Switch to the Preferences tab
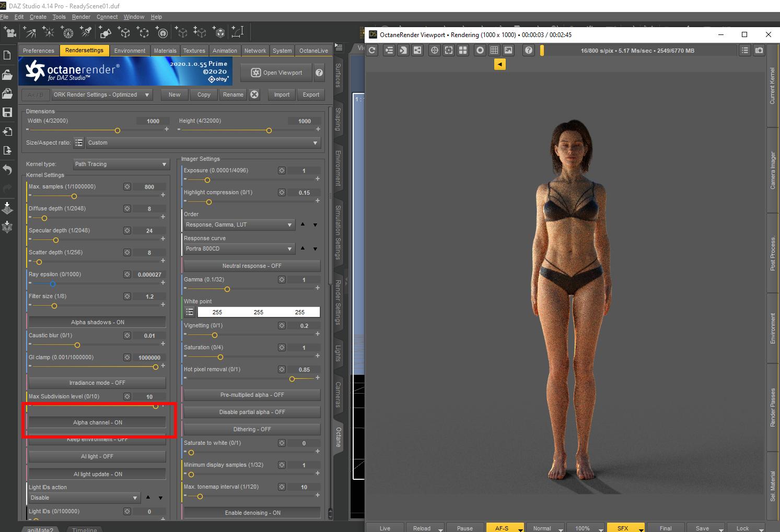The width and height of the screenshot is (780, 532). point(39,51)
